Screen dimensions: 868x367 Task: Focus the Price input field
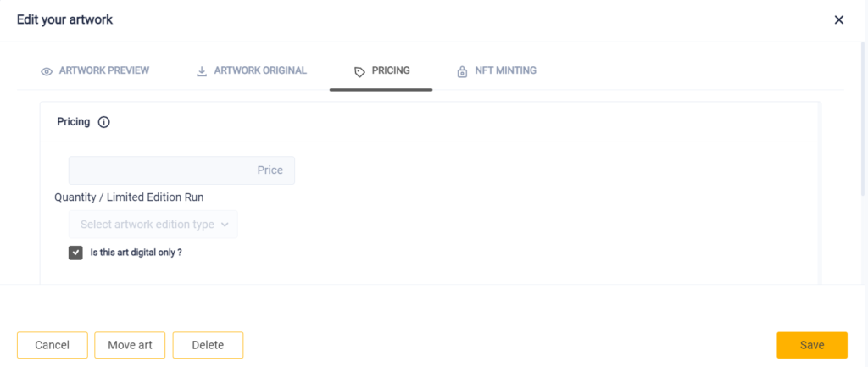181,170
